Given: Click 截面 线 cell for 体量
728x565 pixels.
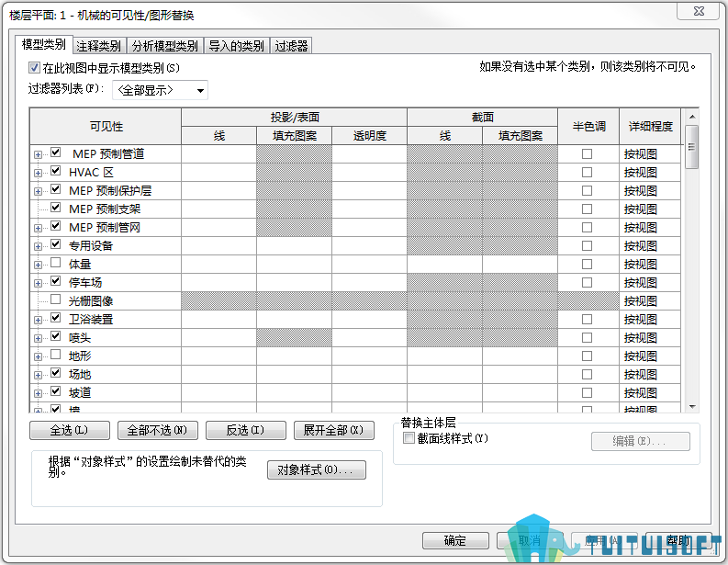Looking at the screenshot, I should click(x=444, y=265).
